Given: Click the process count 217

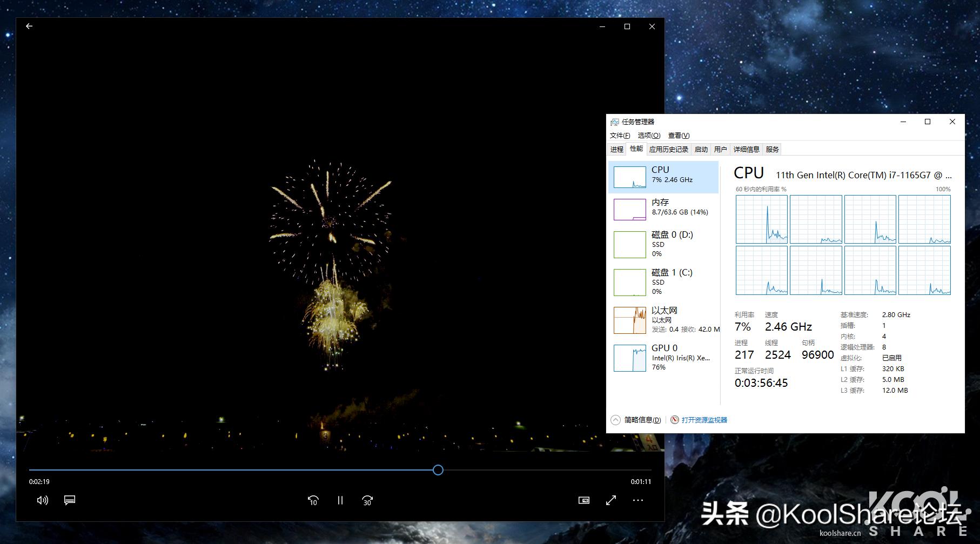Looking at the screenshot, I should (744, 355).
